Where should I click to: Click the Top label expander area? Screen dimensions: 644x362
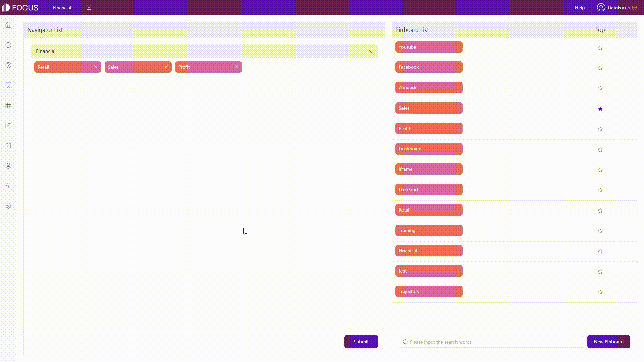coord(600,29)
